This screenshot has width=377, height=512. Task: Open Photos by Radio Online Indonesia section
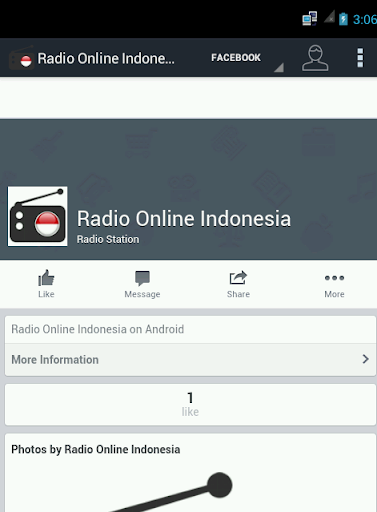[96, 449]
